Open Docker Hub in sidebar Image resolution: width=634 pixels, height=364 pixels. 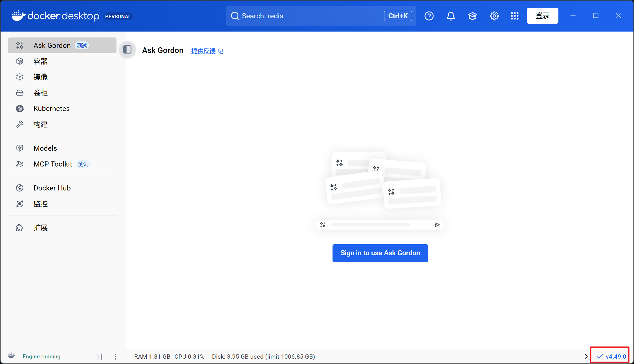tap(52, 188)
